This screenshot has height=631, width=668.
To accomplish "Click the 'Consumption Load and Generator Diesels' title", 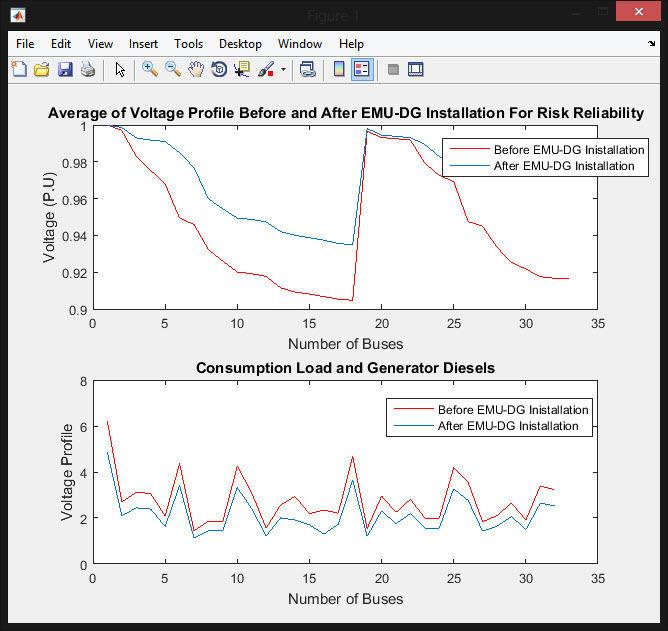I will (x=346, y=368).
